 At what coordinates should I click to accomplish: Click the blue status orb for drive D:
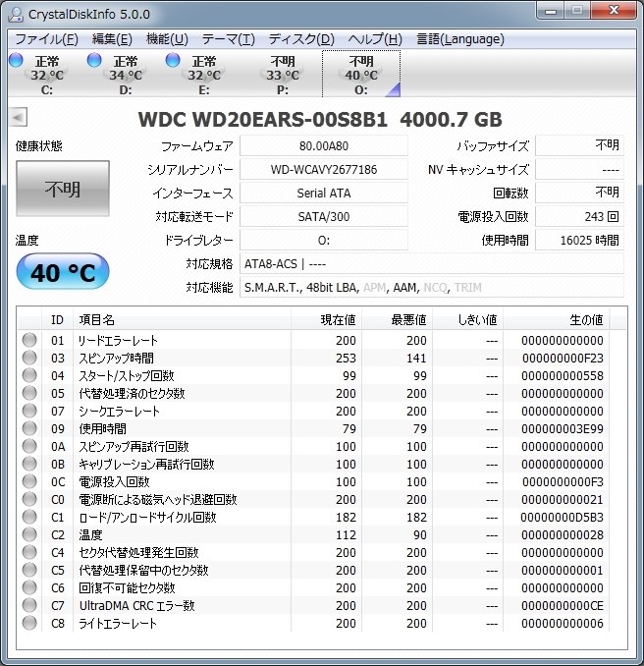click(x=94, y=60)
